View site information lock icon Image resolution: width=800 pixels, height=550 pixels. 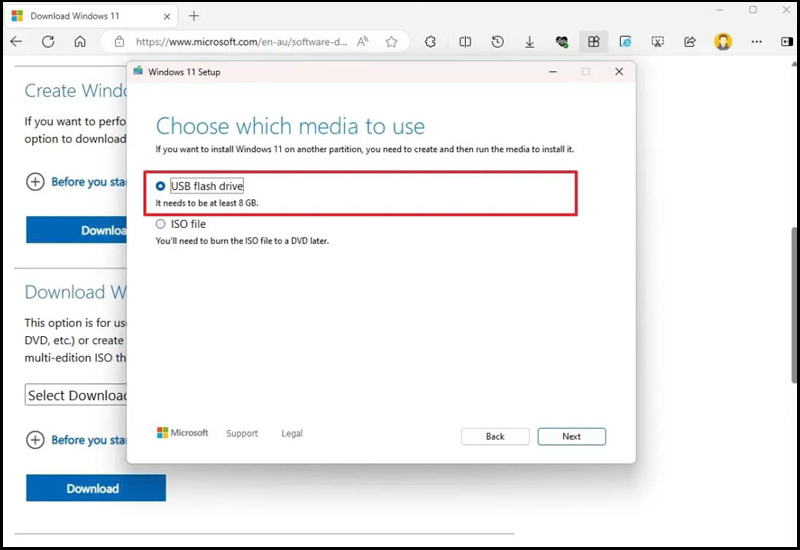point(119,42)
